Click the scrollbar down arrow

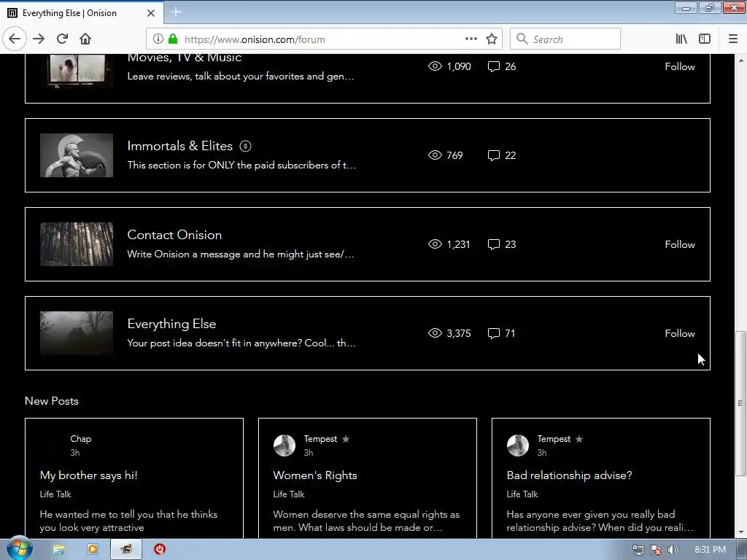point(740,532)
